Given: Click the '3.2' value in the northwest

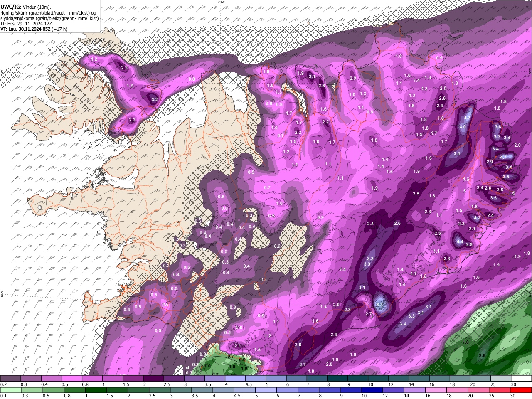Looking at the screenshot, I should point(155,99).
